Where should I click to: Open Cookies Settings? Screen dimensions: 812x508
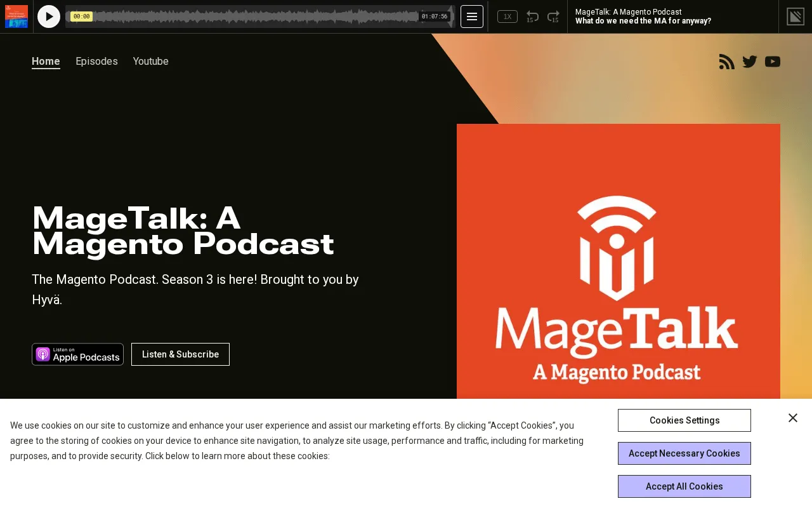click(684, 420)
